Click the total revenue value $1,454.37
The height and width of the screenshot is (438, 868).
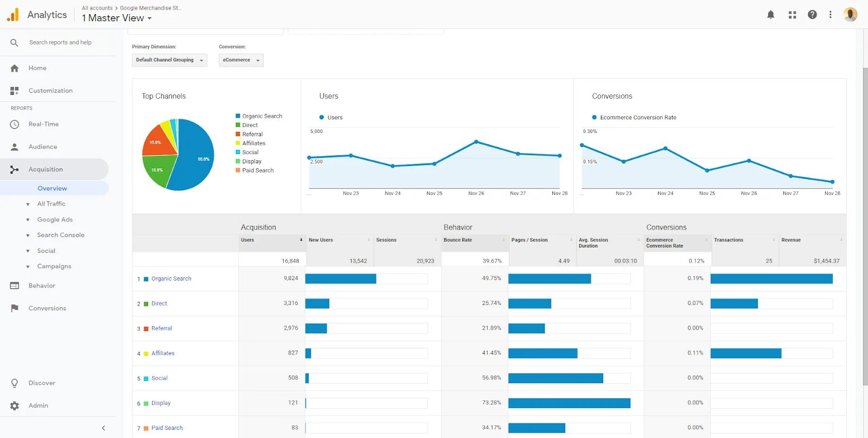click(x=826, y=261)
